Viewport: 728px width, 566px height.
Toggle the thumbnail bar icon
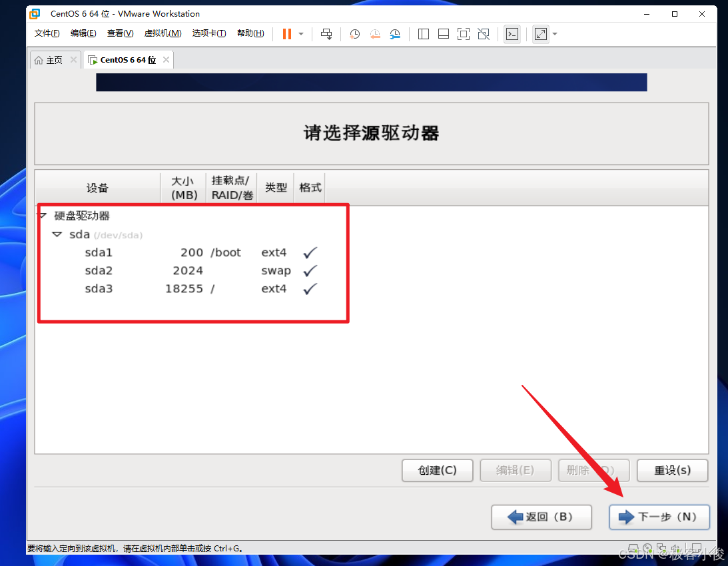pyautogui.click(x=444, y=34)
